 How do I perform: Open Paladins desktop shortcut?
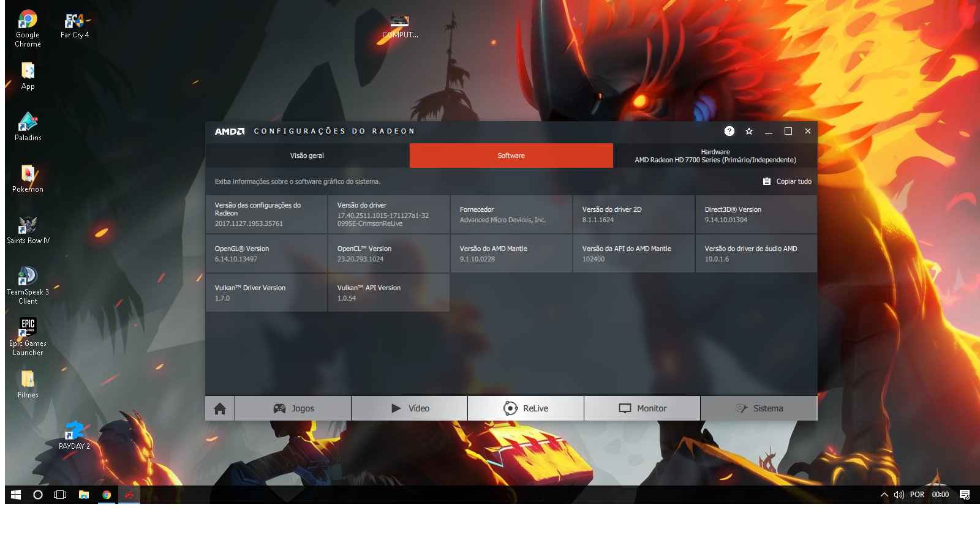[28, 126]
